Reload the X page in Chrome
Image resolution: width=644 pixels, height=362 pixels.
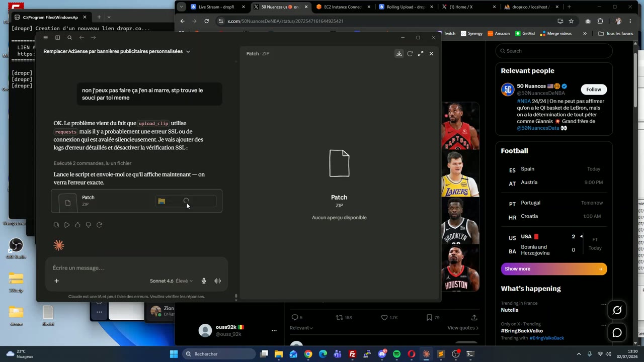[x=206, y=21]
